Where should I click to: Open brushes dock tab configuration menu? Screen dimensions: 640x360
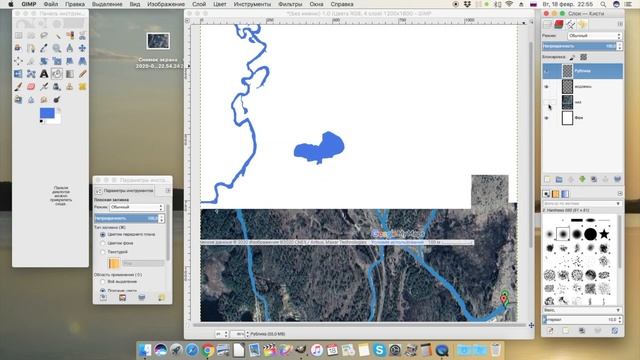click(620, 193)
